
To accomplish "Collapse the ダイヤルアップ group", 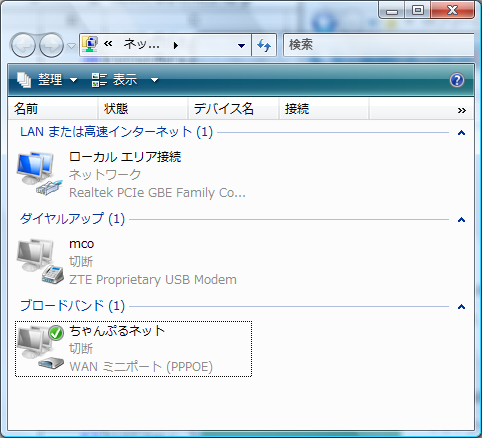I will coord(461,220).
